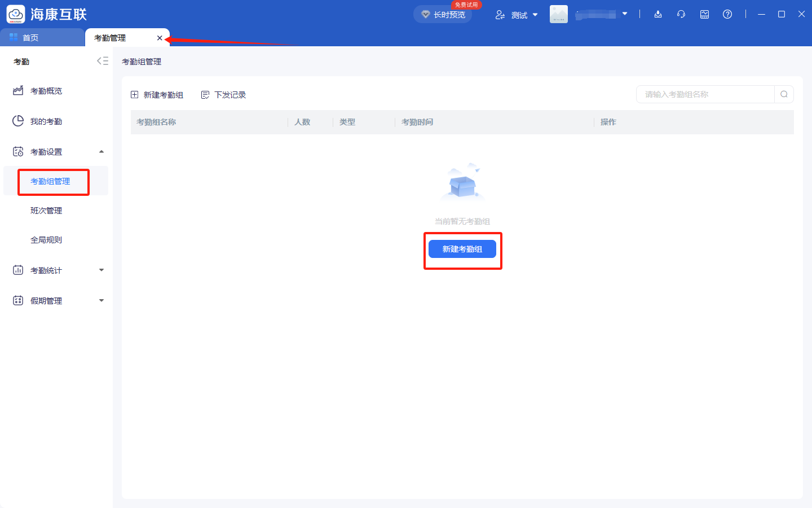Viewport: 812px width, 508px height.
Task: Expand the 考勤统计 section
Action: click(x=101, y=270)
